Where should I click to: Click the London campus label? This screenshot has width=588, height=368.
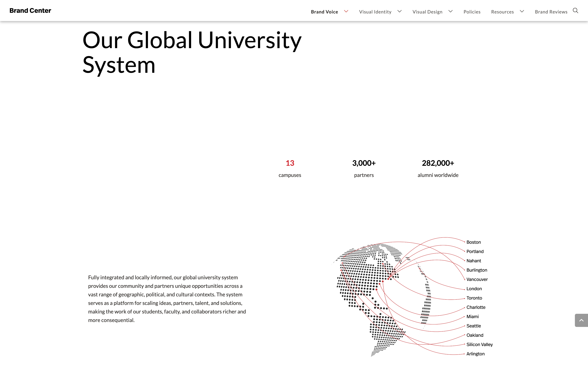474,289
